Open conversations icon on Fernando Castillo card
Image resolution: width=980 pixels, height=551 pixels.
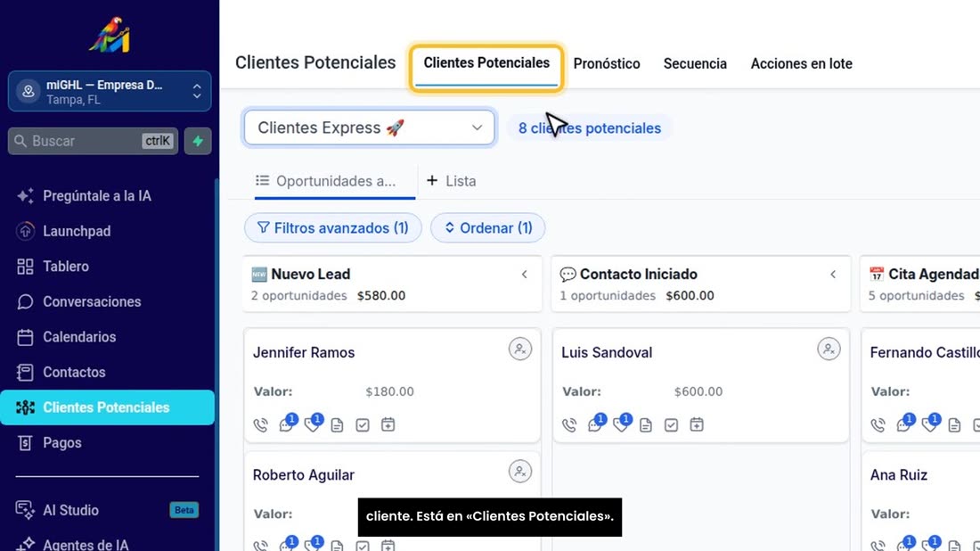click(904, 424)
